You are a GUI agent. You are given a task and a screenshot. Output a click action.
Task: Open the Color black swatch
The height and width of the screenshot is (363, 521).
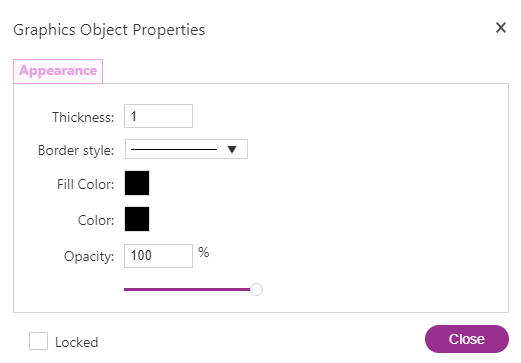[137, 219]
